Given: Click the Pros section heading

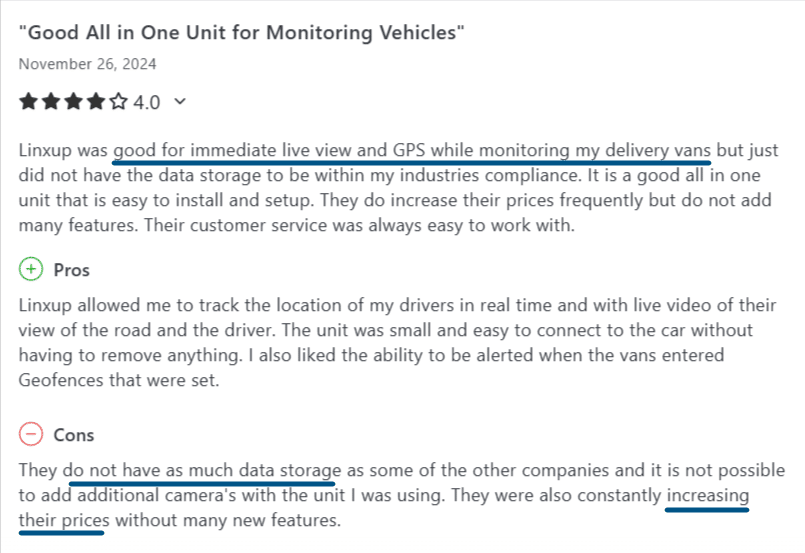Looking at the screenshot, I should pos(71,270).
